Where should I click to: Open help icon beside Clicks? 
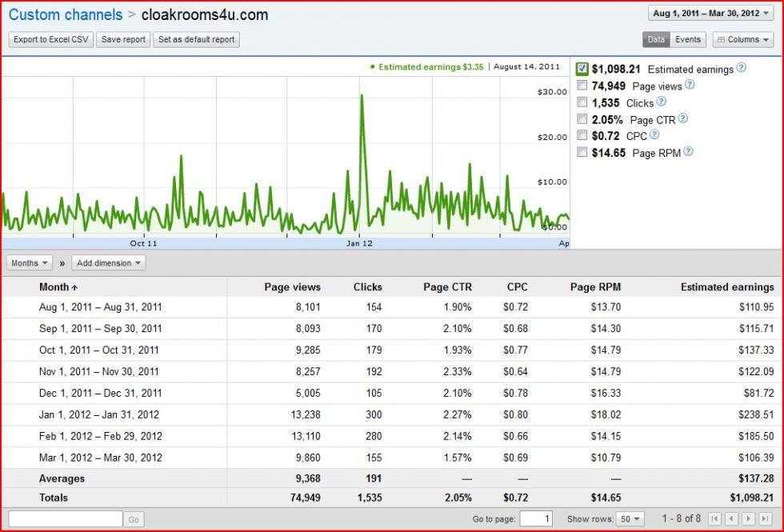[661, 102]
